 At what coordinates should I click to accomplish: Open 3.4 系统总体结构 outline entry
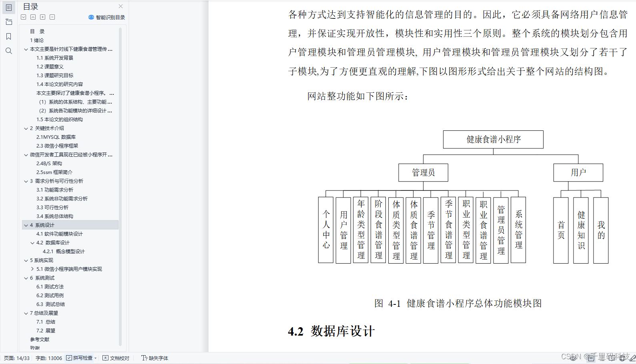[55, 216]
